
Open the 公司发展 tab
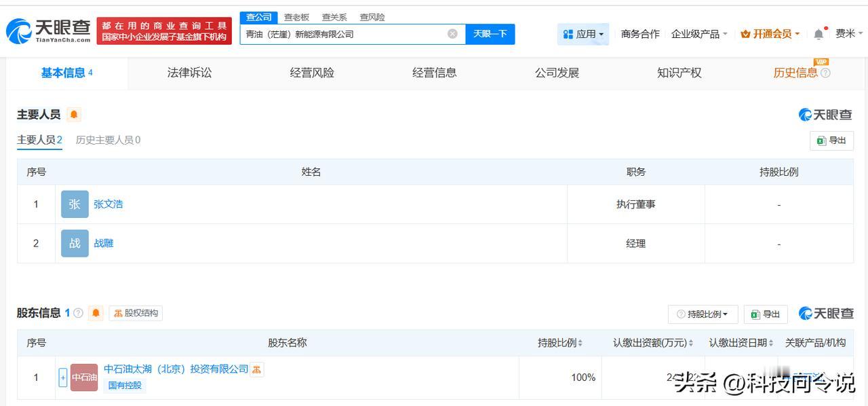[x=557, y=73]
